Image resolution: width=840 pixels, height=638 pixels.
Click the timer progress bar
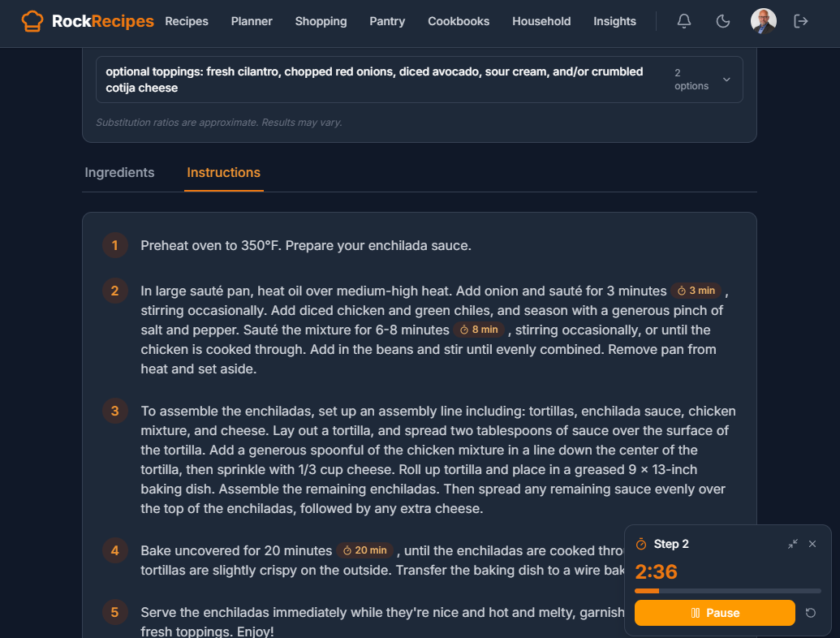tap(728, 590)
